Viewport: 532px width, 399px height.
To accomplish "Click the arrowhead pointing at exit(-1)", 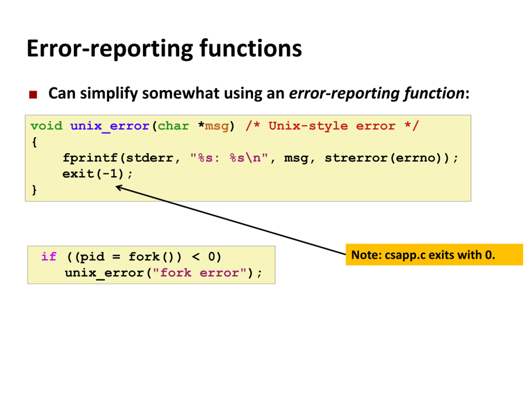I will coord(119,188).
